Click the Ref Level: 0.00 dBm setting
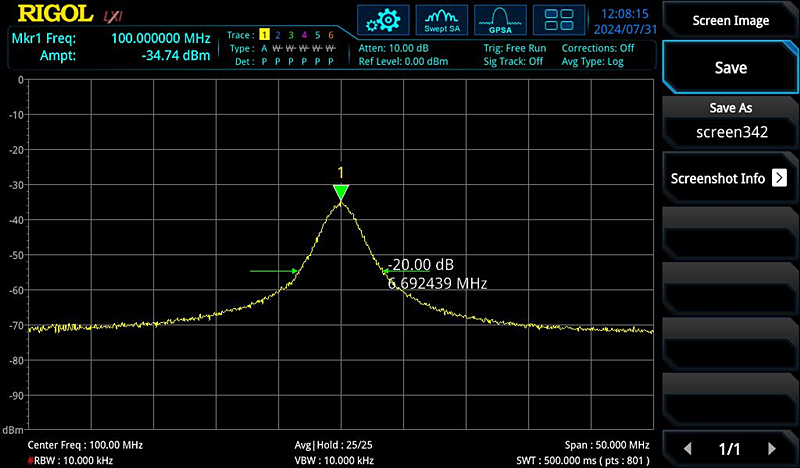This screenshot has width=800, height=468. tap(403, 61)
